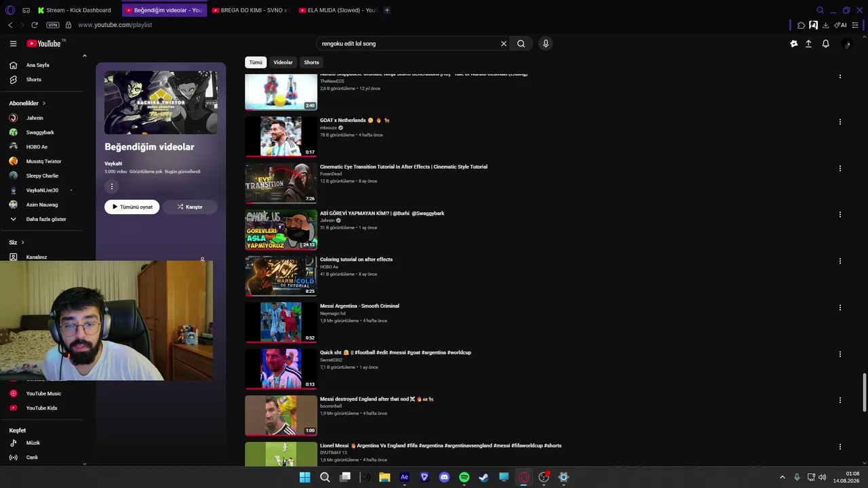Switch to Stream - Kick Dashboard tab
Image resolution: width=868 pixels, height=488 pixels.
pos(75,10)
